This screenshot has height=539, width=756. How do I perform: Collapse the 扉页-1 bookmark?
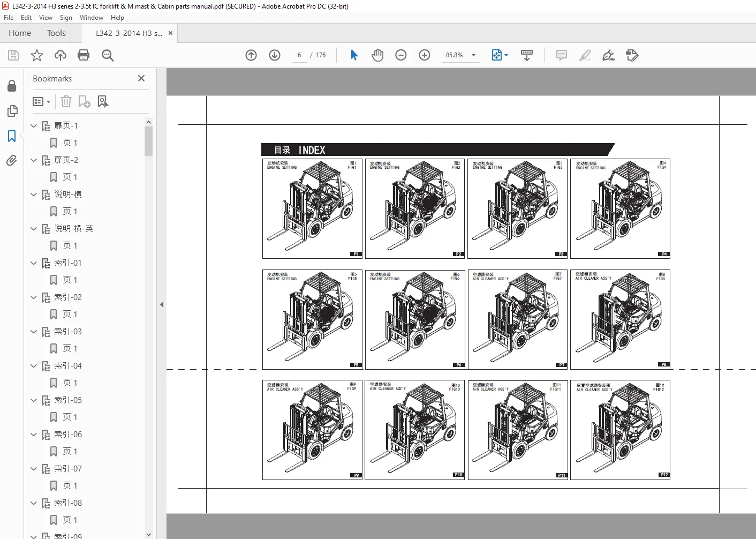coord(34,126)
